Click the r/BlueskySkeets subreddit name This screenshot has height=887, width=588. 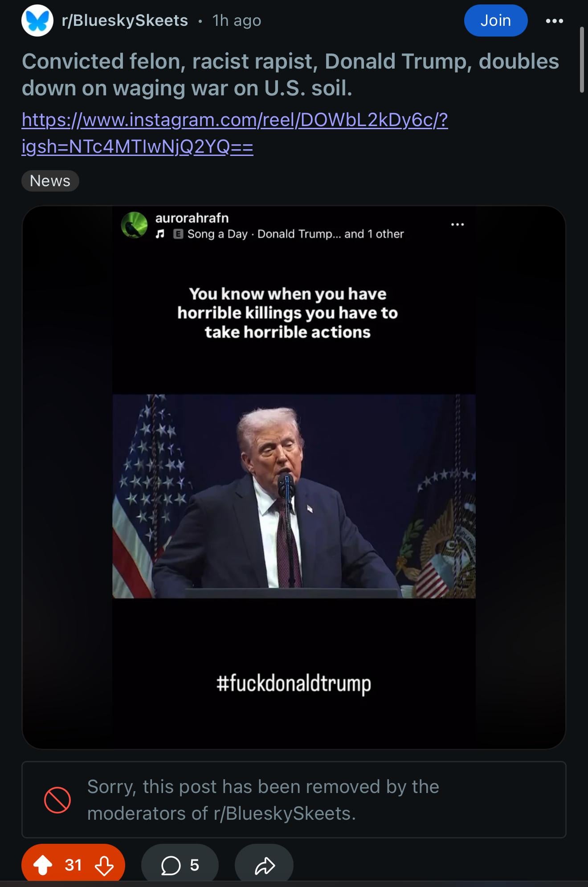coord(125,20)
